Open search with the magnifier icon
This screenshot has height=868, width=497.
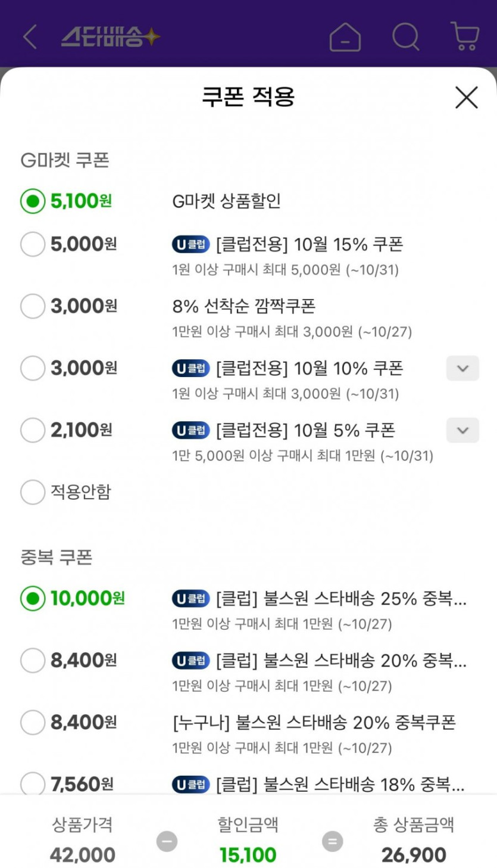[406, 37]
